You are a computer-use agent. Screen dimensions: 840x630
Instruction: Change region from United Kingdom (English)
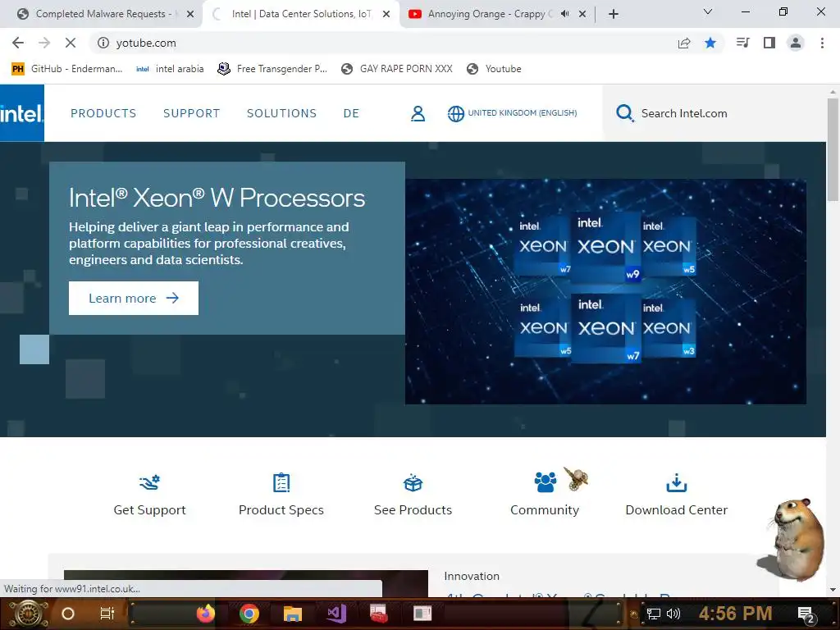coord(512,113)
